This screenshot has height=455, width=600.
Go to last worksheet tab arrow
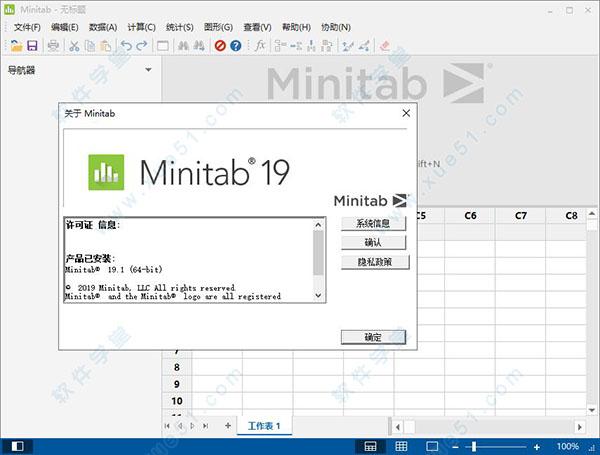(205, 426)
